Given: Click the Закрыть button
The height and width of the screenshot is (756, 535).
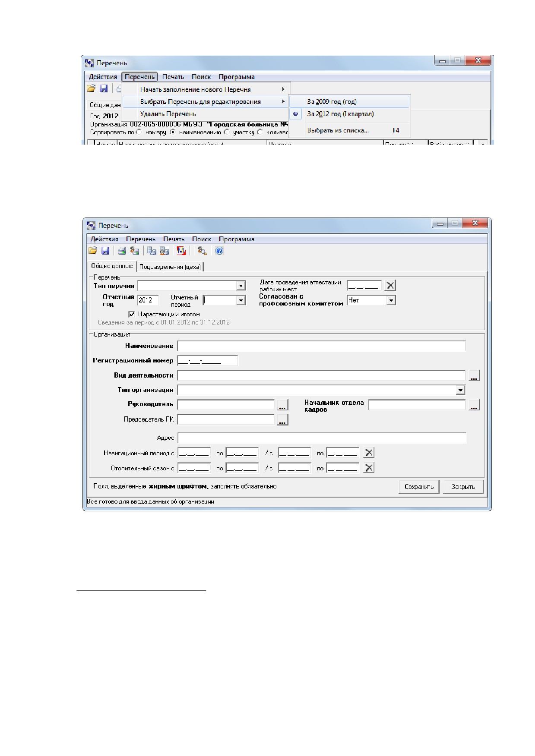Looking at the screenshot, I should coord(463,487).
